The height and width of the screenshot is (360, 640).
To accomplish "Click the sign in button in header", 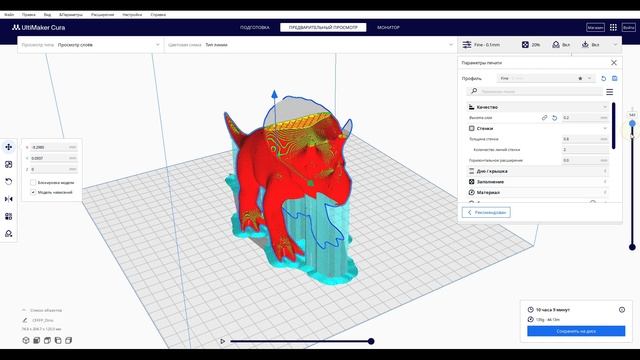I will [629, 27].
